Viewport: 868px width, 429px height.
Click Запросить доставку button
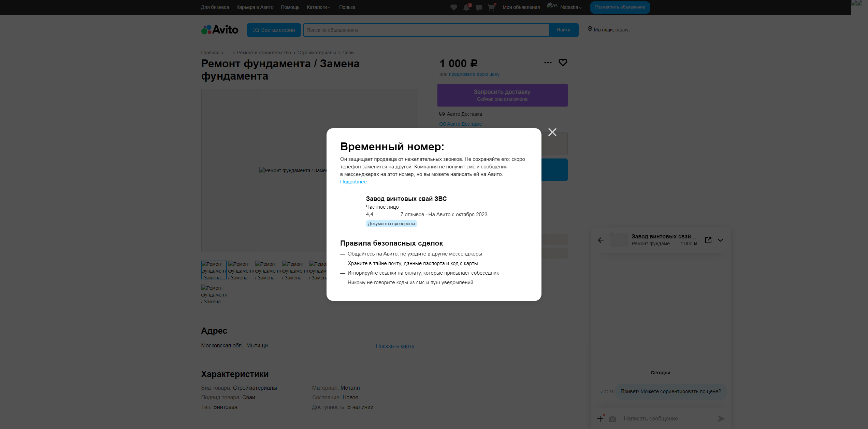502,95
